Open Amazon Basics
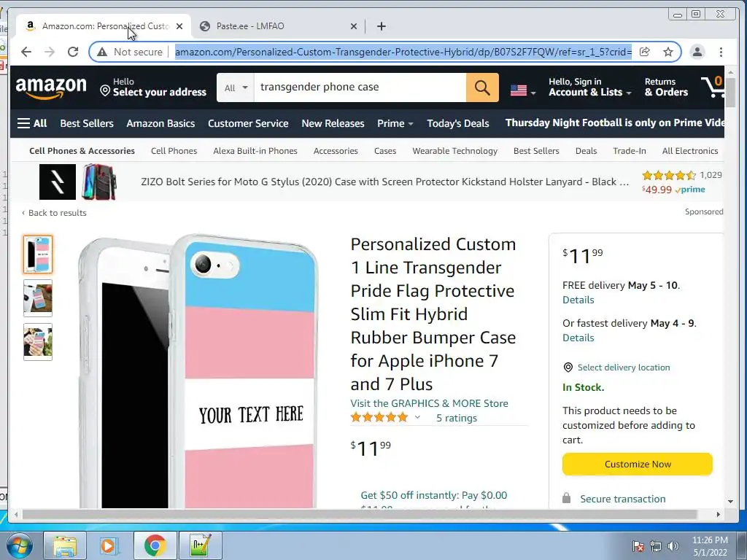This screenshot has height=560, width=747. [x=160, y=123]
